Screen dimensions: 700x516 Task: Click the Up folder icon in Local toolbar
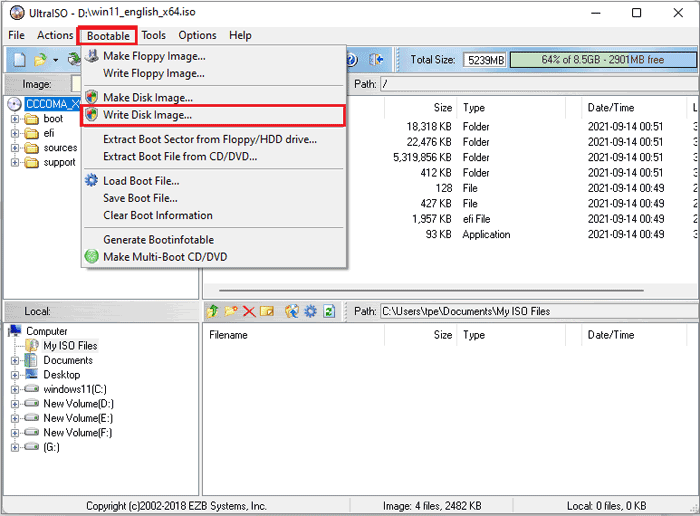pos(213,311)
